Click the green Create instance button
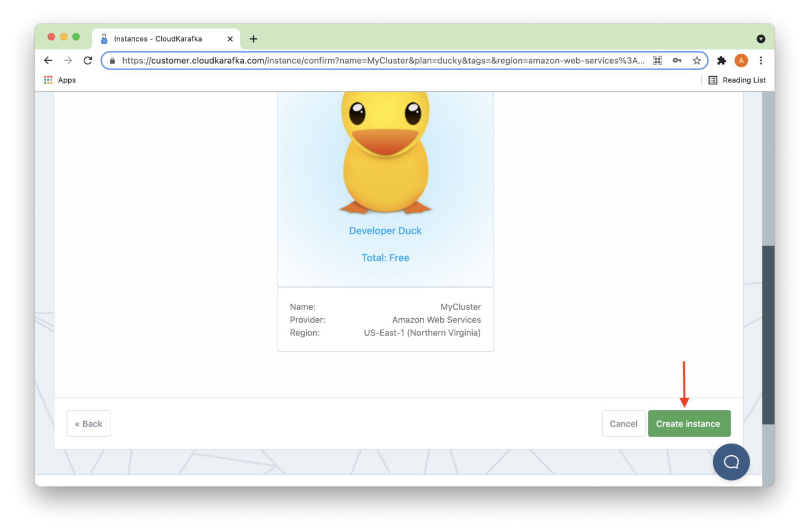809x532 pixels. coord(689,423)
